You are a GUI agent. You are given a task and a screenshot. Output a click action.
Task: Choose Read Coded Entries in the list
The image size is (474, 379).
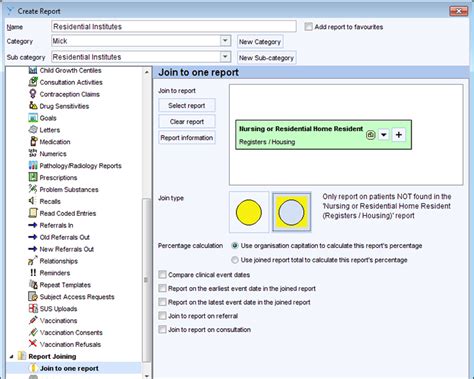[x=68, y=213]
